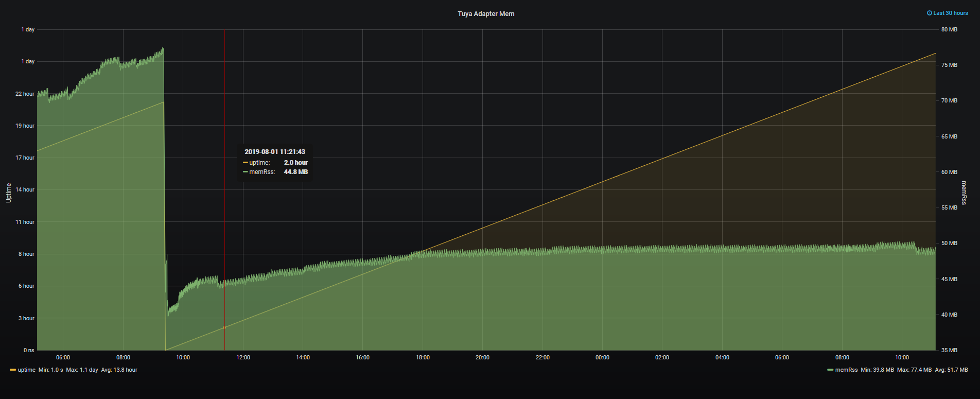
Task: Click the memRss Max: 77.4 MB legend value
Action: point(915,370)
